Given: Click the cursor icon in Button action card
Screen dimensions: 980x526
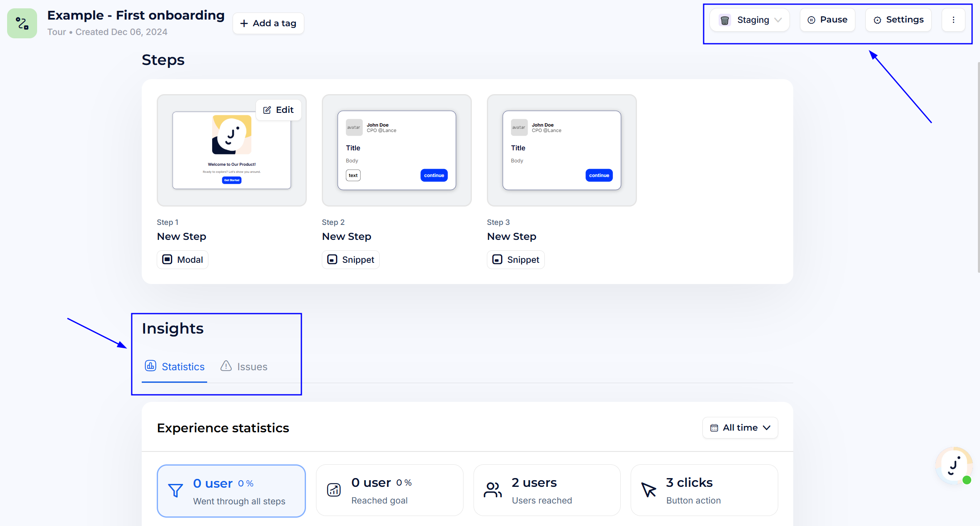Looking at the screenshot, I should [x=649, y=490].
